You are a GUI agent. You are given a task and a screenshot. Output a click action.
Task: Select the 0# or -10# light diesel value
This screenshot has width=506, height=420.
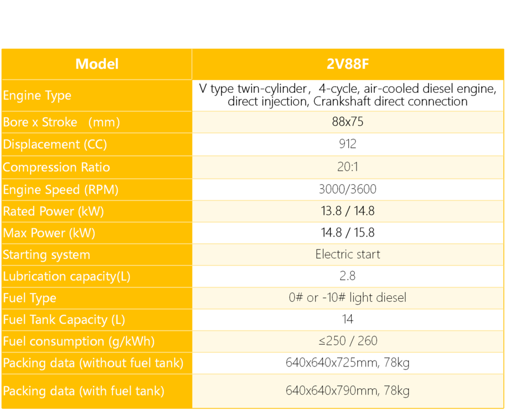tap(347, 298)
